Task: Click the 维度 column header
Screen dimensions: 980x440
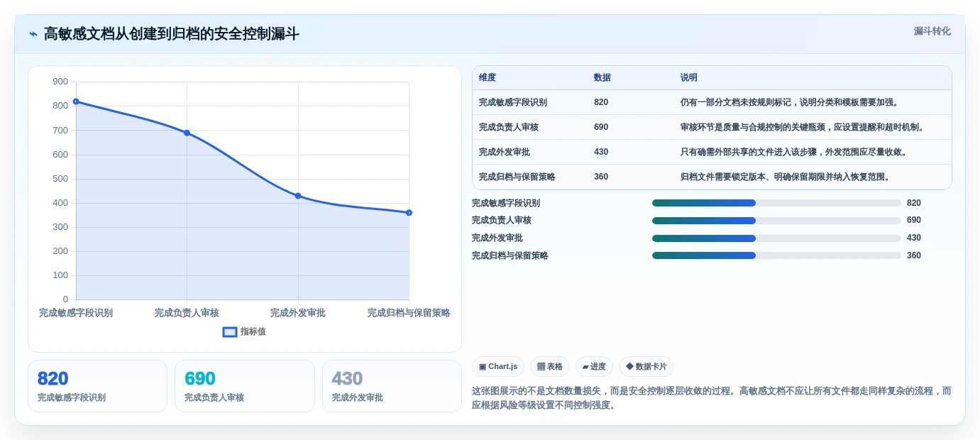Action: click(x=488, y=78)
